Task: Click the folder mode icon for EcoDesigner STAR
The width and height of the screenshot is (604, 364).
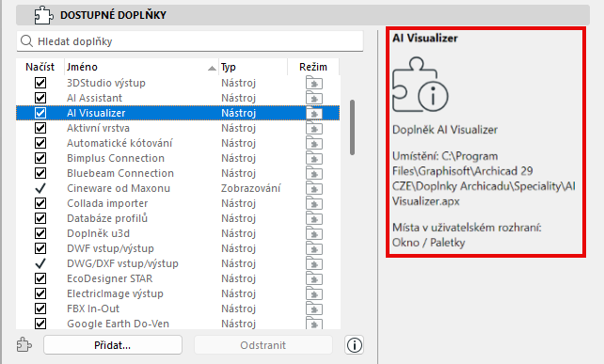Action: (314, 278)
